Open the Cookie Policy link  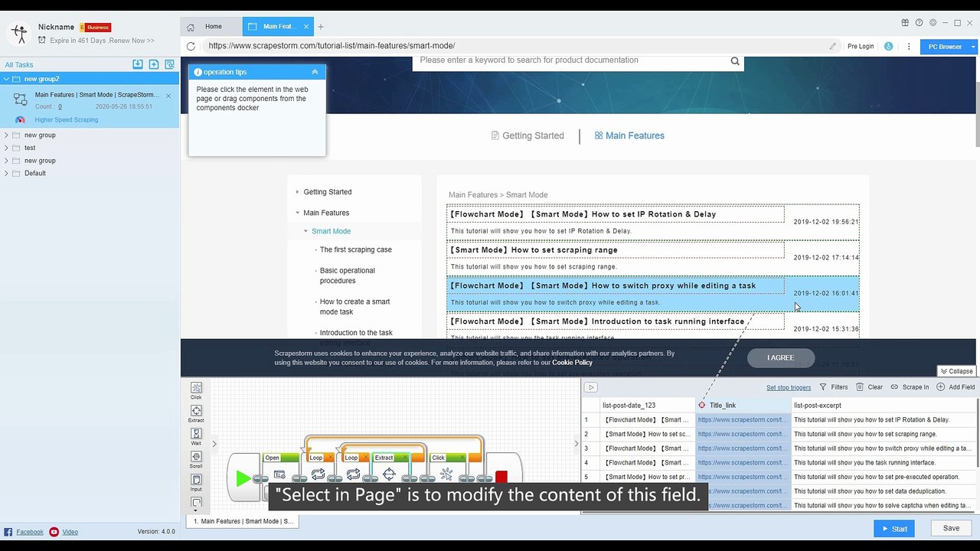pyautogui.click(x=572, y=363)
